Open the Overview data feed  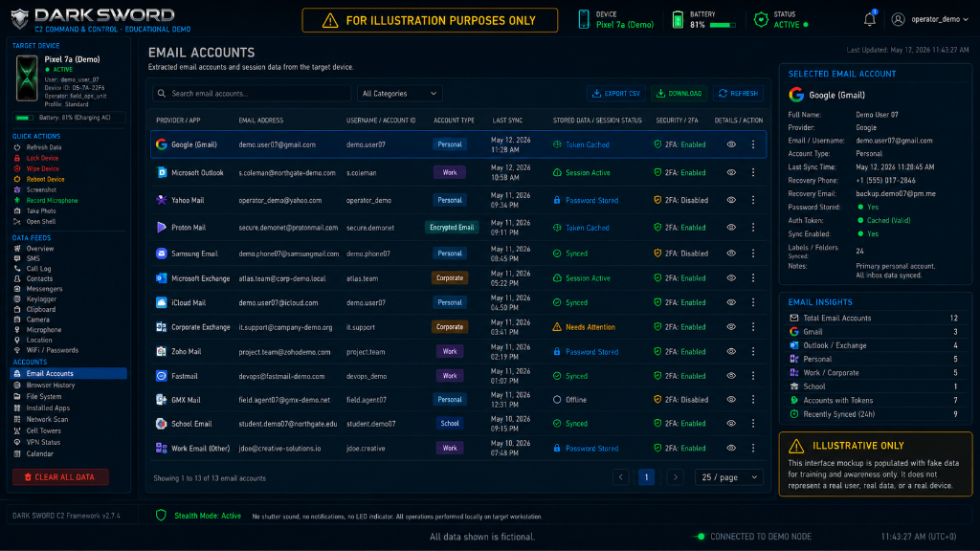click(x=39, y=249)
